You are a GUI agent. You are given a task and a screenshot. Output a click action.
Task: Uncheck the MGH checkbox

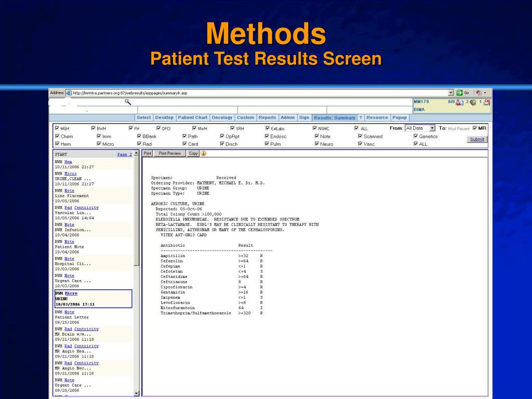click(57, 128)
